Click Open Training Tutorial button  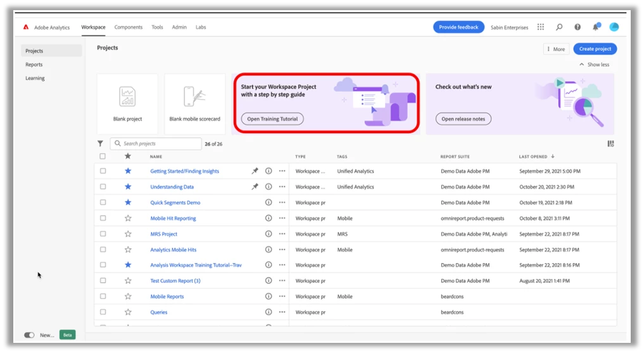click(x=272, y=119)
